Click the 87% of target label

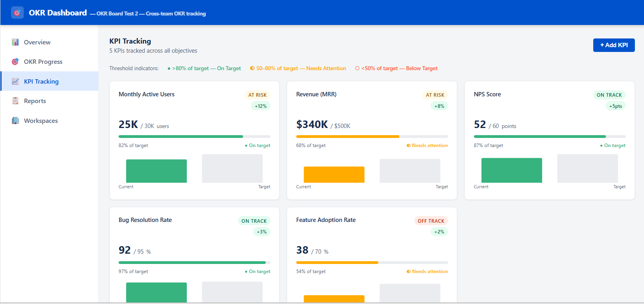(x=489, y=145)
